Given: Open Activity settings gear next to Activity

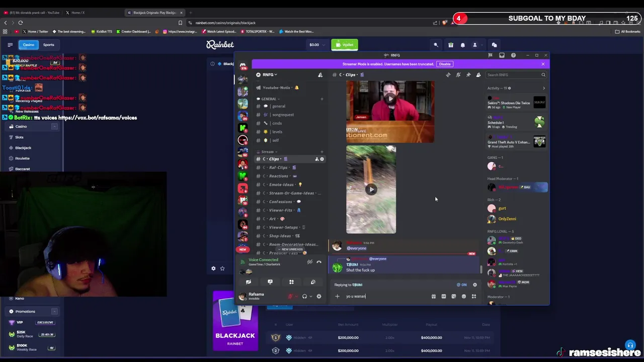Looking at the screenshot, I should [x=509, y=88].
